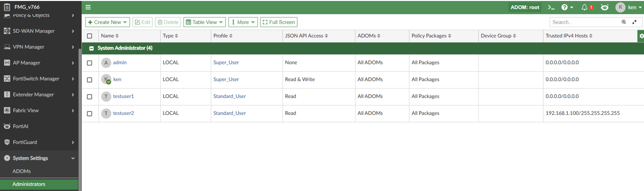Open the admin user link
Screen dimensions: 644x191
(x=120, y=63)
